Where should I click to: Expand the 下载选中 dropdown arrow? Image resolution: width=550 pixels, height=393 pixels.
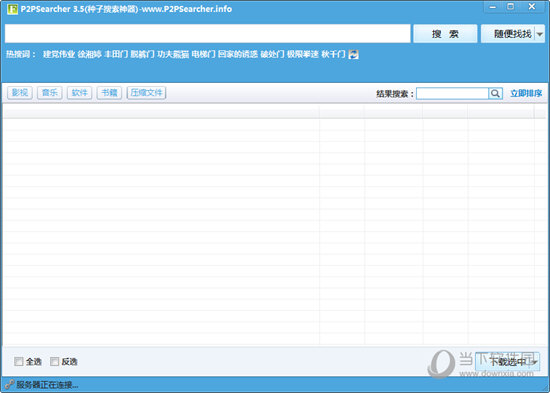[535, 362]
